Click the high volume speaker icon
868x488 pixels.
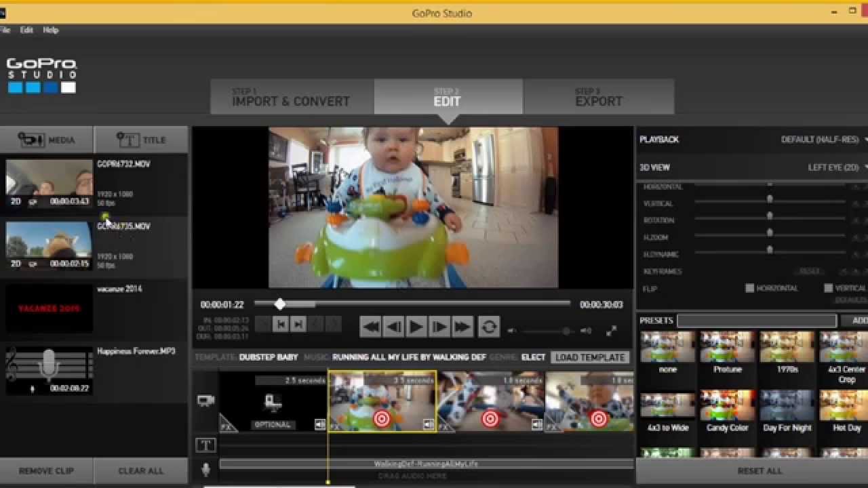click(x=586, y=331)
